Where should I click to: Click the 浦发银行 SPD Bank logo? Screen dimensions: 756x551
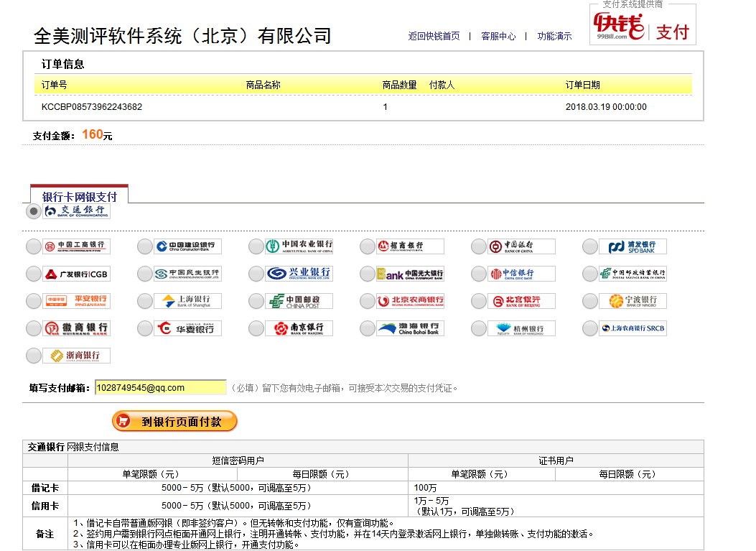coord(633,246)
